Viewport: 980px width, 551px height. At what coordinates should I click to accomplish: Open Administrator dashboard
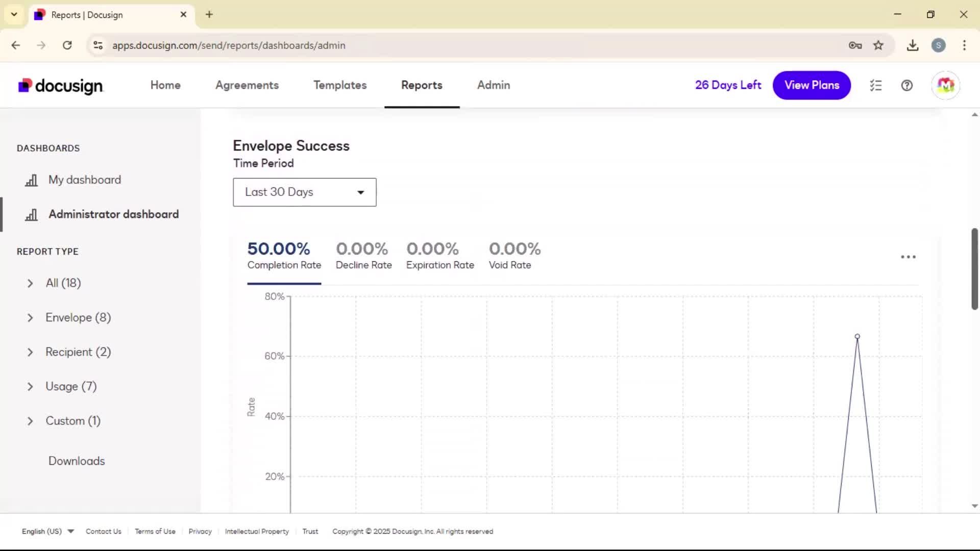[114, 214]
